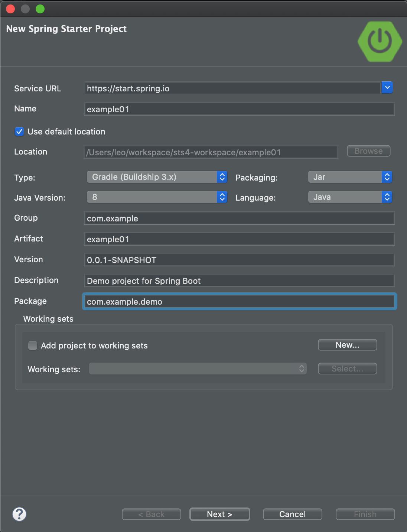Click the Name field containing example01

click(x=240, y=109)
